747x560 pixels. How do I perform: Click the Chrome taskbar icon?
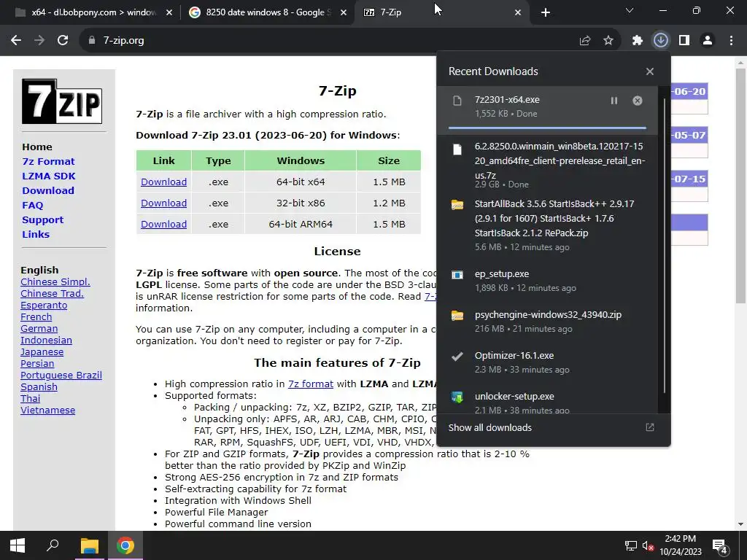point(125,545)
